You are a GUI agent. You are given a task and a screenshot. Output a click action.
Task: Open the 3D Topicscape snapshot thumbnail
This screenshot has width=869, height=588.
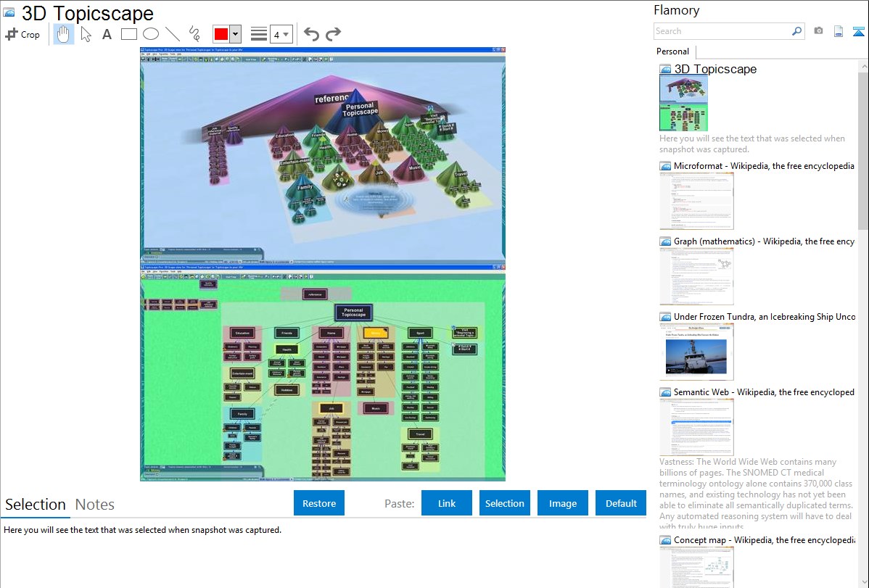point(683,104)
